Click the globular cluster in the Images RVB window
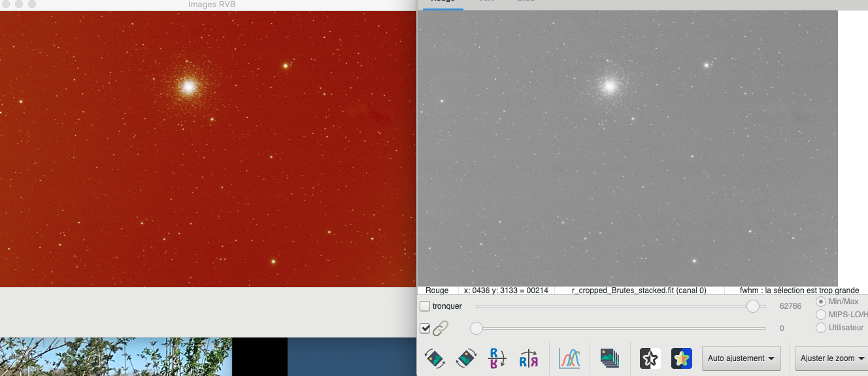This screenshot has height=376, width=868. pyautogui.click(x=189, y=86)
